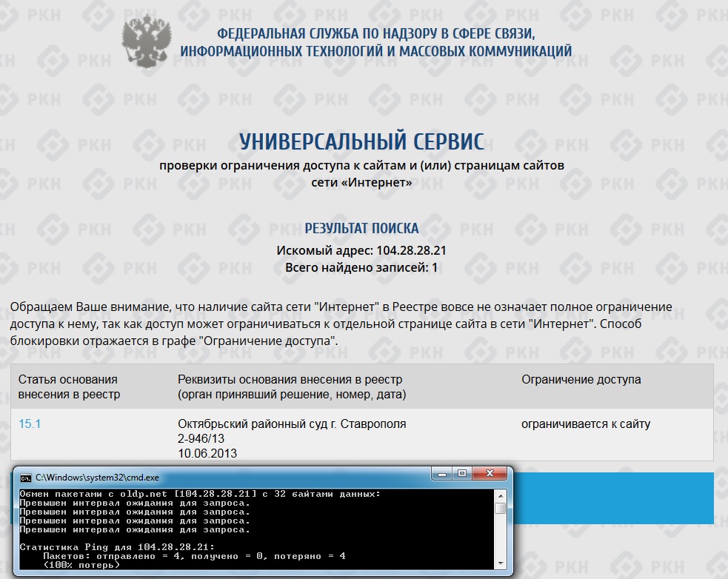Click 'Октябрьский районный суд г. Ставрополя' cell
Image resolution: width=728 pixels, height=579 pixels.
pyautogui.click(x=292, y=424)
